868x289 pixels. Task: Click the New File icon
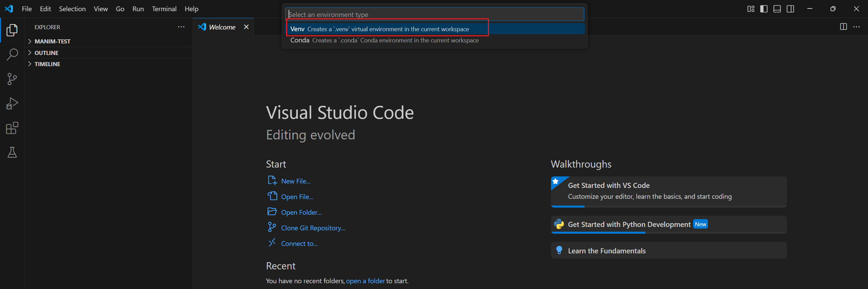coord(272,180)
